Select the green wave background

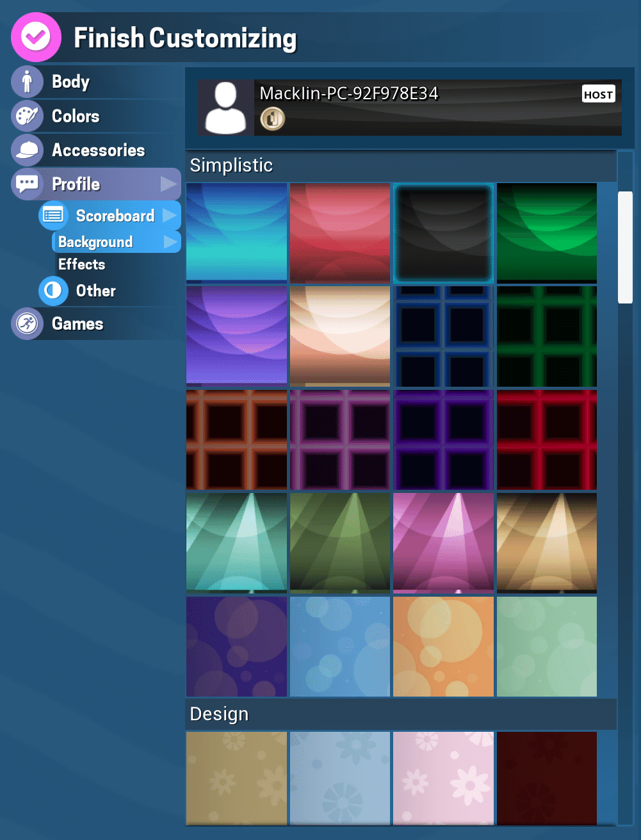tap(547, 233)
